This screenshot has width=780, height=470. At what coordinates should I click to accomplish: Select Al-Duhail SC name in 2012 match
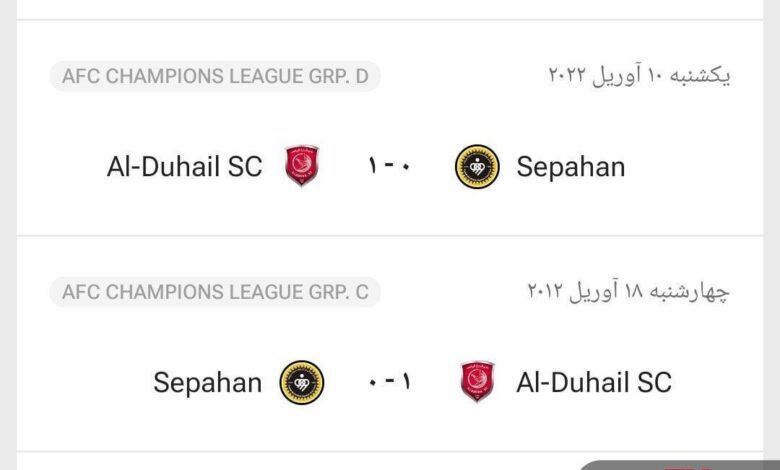point(594,382)
